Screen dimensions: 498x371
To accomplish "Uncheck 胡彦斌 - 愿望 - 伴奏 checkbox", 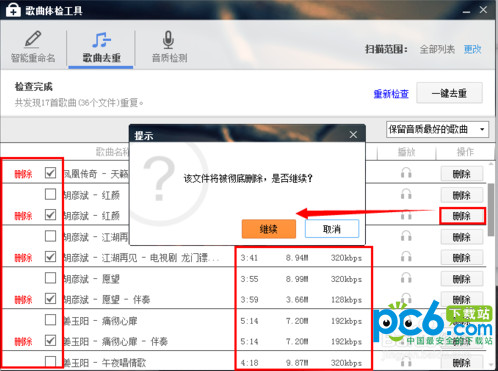I will (x=50, y=298).
